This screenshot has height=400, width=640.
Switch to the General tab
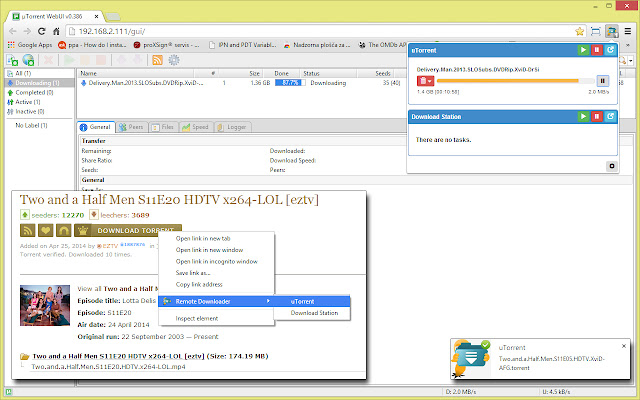(96, 127)
